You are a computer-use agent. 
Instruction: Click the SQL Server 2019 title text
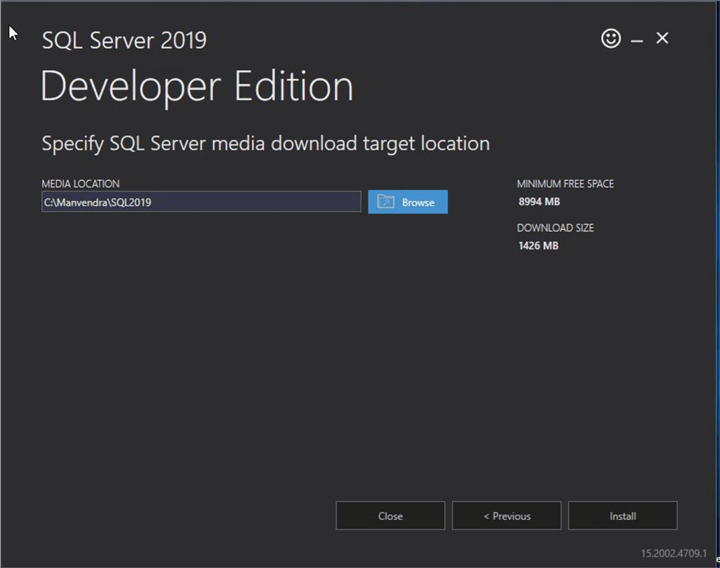[x=124, y=40]
